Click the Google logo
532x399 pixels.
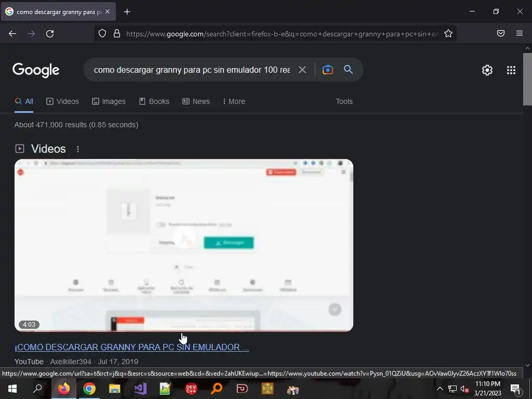coord(36,70)
